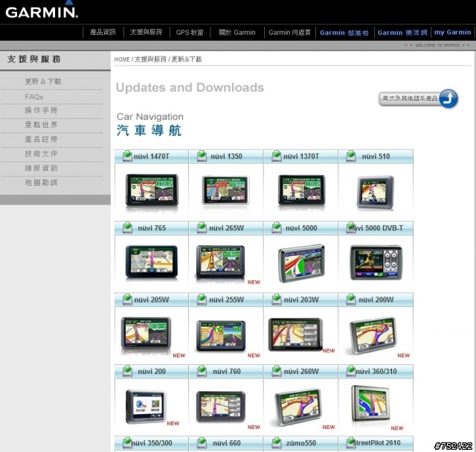Select 更新 & 下載 in the sidebar
The image size is (476, 452).
pyautogui.click(x=43, y=81)
